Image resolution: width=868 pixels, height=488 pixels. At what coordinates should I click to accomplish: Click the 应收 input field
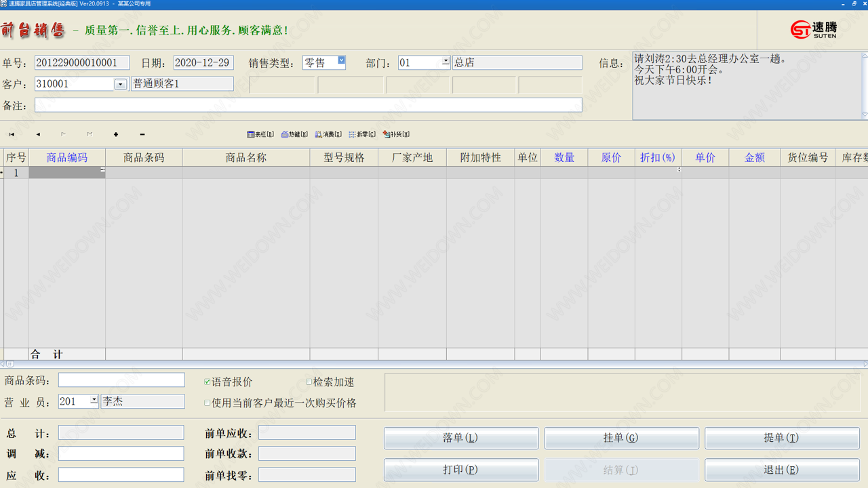tap(121, 475)
